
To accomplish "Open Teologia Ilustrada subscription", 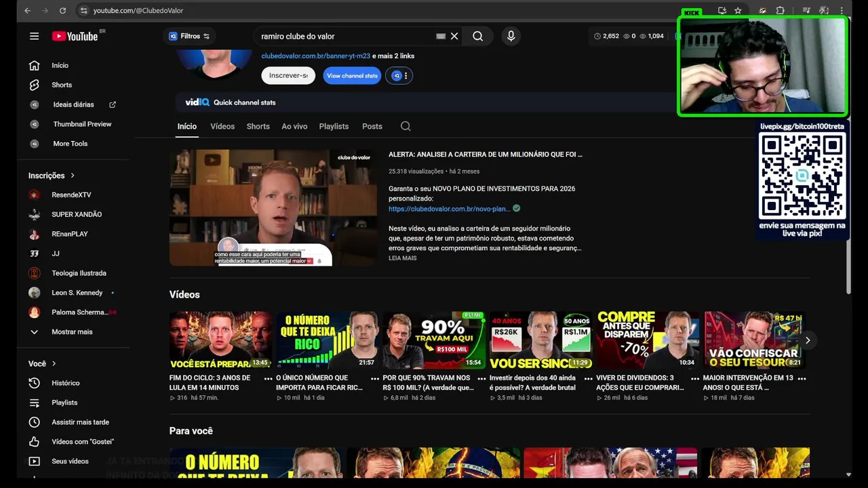I will click(x=78, y=273).
